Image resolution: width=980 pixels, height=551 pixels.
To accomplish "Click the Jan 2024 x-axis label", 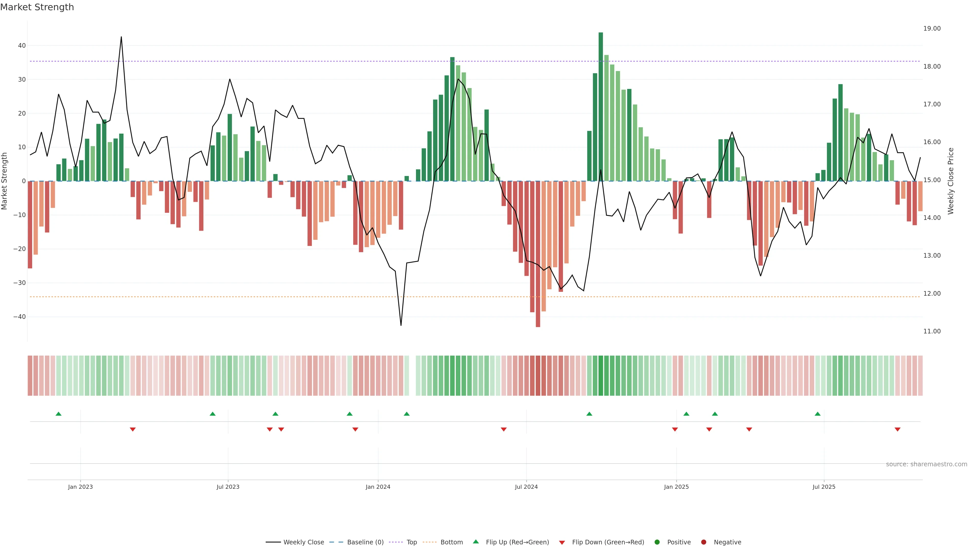I will pos(378,487).
